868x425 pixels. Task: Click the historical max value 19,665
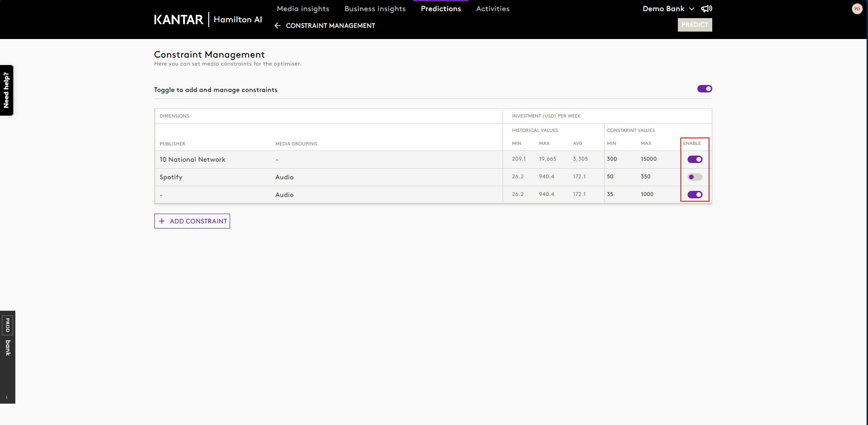pos(548,159)
